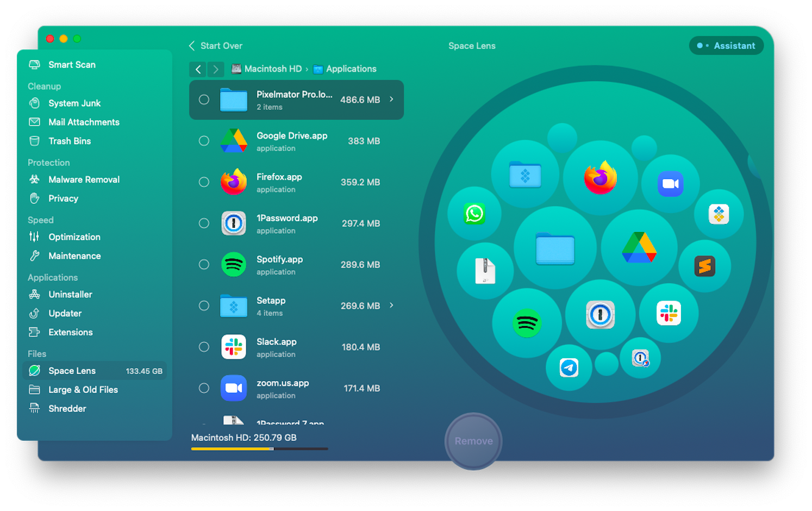Select the Telegram bubble icon
Image resolution: width=812 pixels, height=511 pixels.
(x=569, y=368)
